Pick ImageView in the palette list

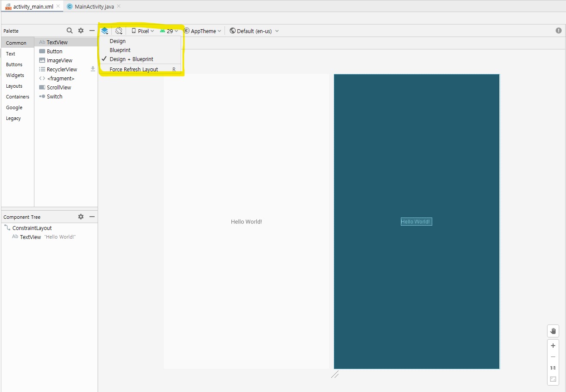pyautogui.click(x=66, y=60)
